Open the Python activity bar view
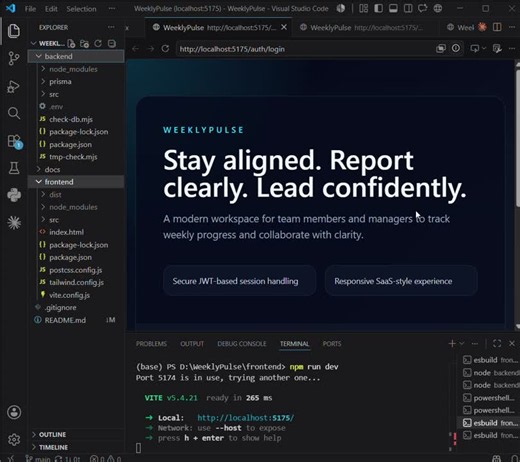520x462 pixels. tap(14, 195)
